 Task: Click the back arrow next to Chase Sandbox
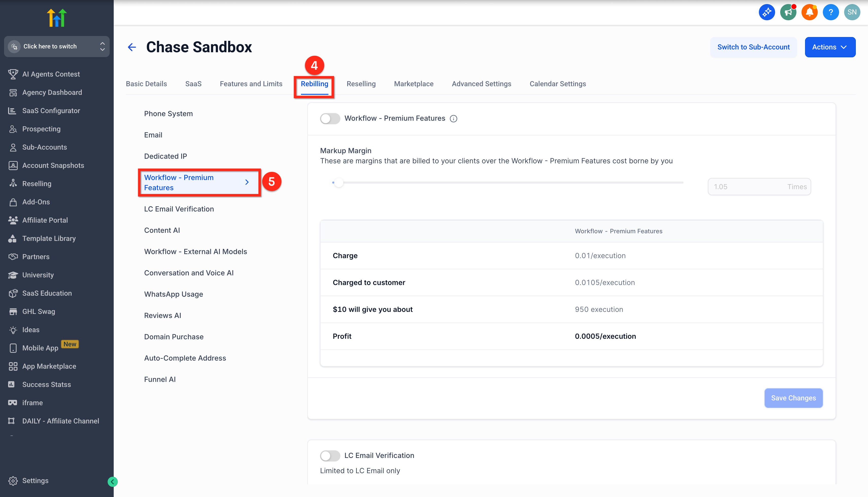pos(132,47)
